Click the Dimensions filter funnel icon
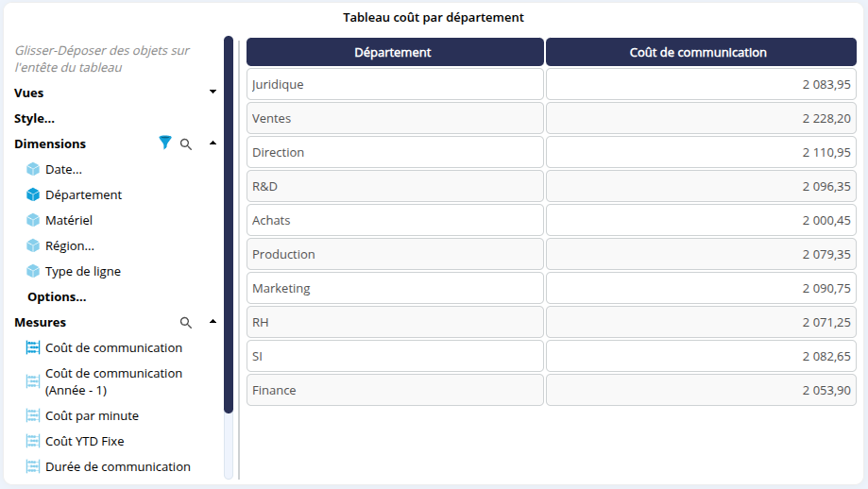Screen dimensions: 868x489 (165, 143)
